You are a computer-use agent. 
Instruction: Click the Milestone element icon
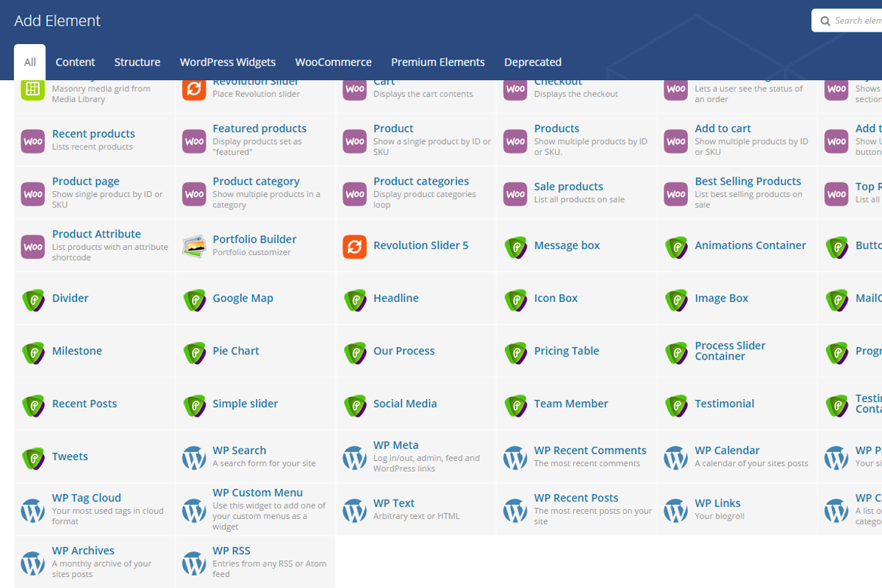click(x=33, y=352)
